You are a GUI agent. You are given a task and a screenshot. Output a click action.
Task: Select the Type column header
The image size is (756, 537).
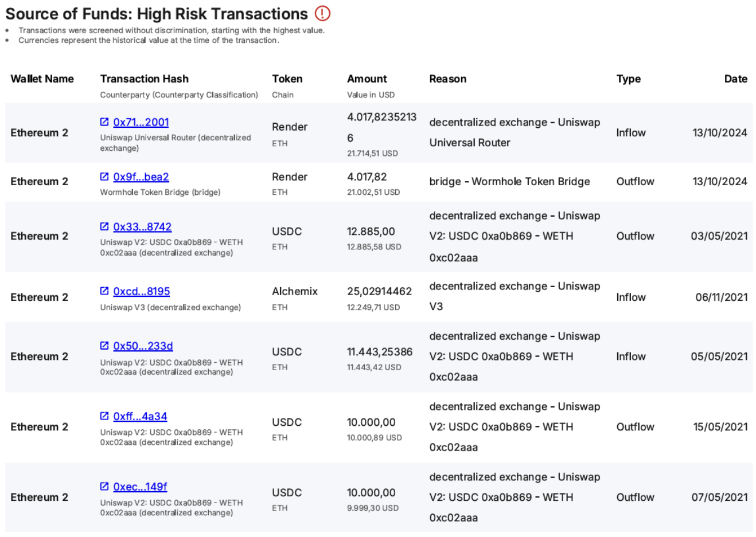tap(629, 79)
